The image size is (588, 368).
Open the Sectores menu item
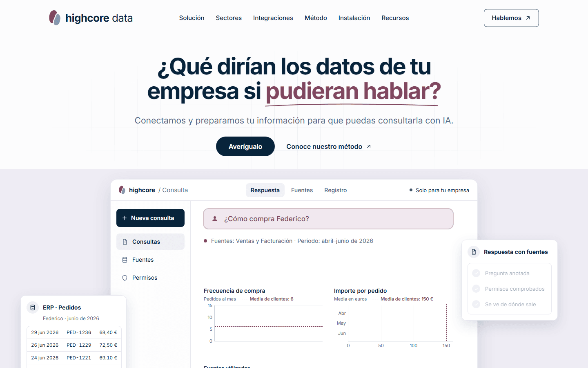[x=229, y=18]
